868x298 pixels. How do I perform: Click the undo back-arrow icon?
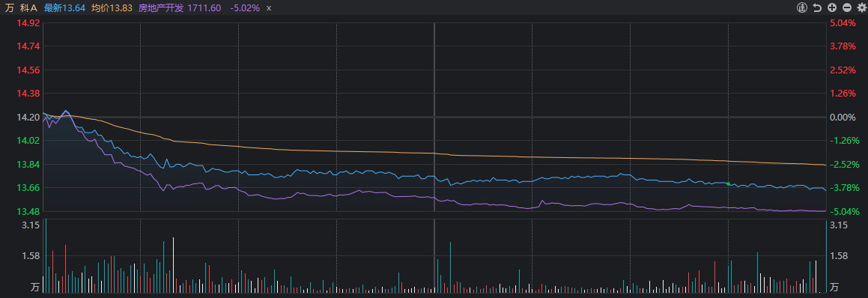(x=818, y=7)
